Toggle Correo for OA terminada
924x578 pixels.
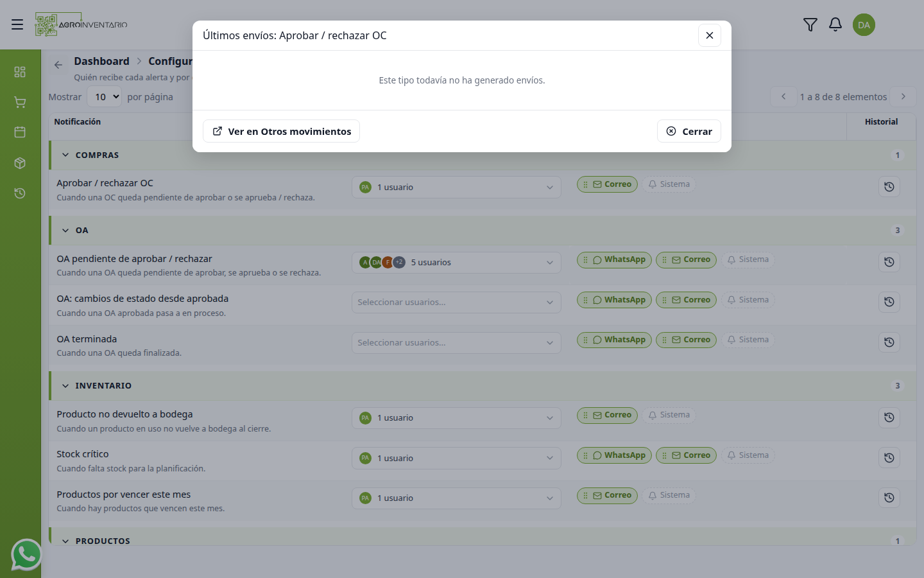point(686,340)
